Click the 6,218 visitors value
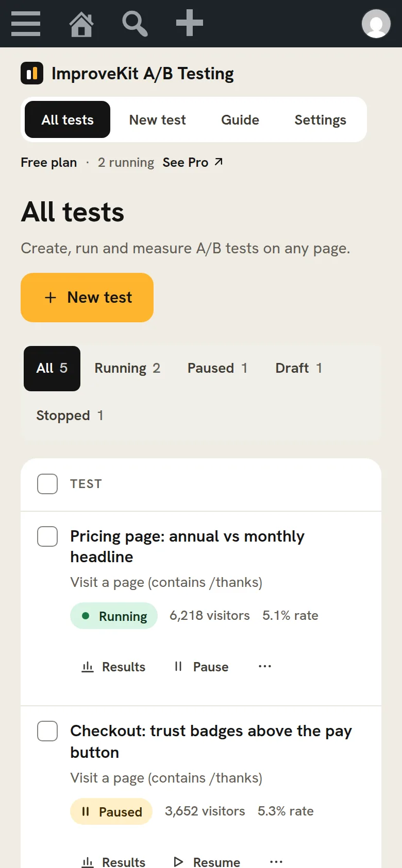This screenshot has width=402, height=868. 210,616
